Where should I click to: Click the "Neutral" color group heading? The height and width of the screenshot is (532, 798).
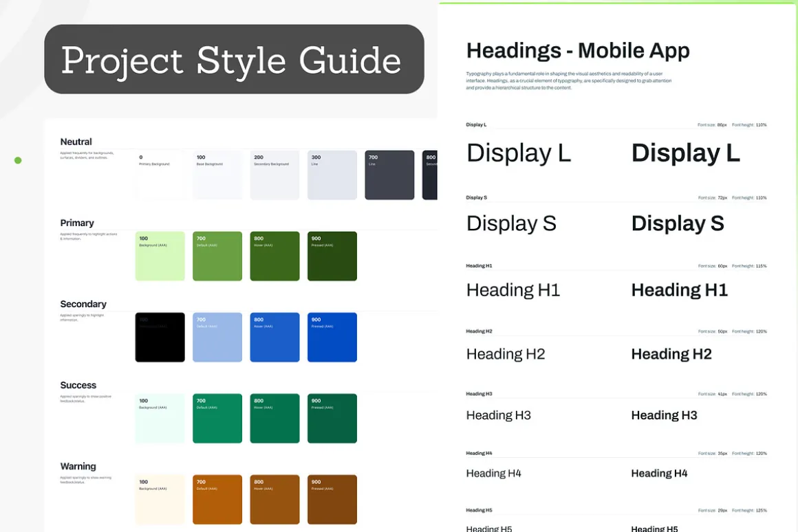click(x=76, y=142)
